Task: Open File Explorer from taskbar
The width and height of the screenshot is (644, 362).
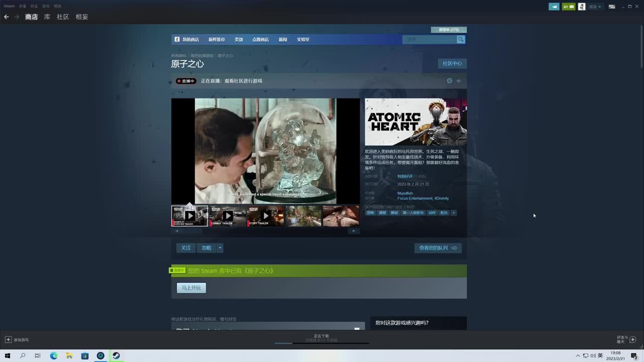Action: coord(69,355)
